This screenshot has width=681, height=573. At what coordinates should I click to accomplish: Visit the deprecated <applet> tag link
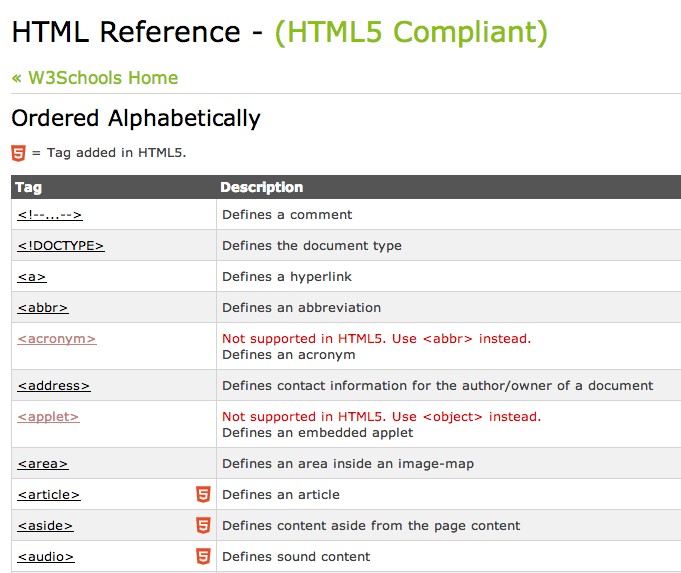click(48, 417)
